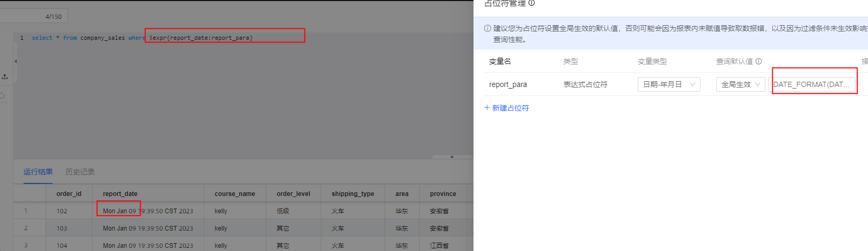This screenshot has height=251, width=868.
Task: Click the info icon next to 查询默认值
Action: pyautogui.click(x=759, y=61)
